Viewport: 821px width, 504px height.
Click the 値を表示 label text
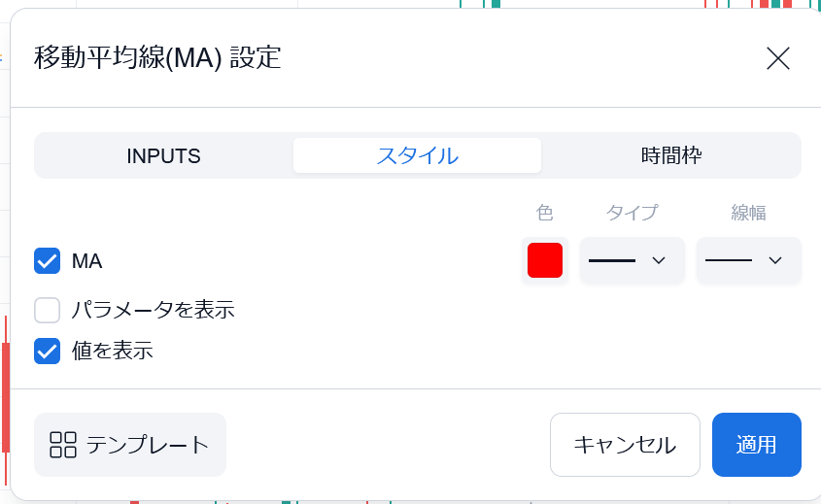(112, 351)
